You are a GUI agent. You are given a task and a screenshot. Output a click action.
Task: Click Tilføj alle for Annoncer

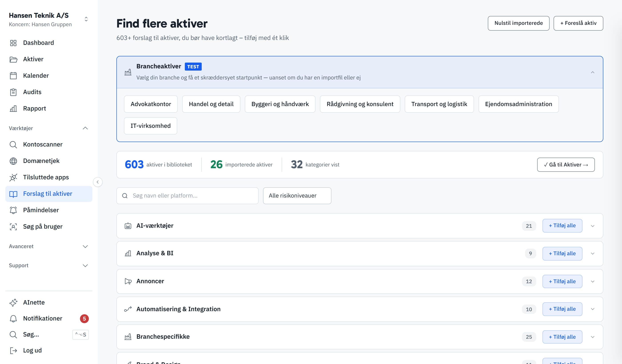562,281
